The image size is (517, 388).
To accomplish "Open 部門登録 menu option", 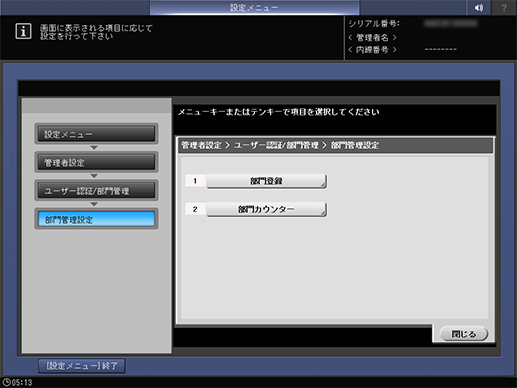I will [266, 181].
